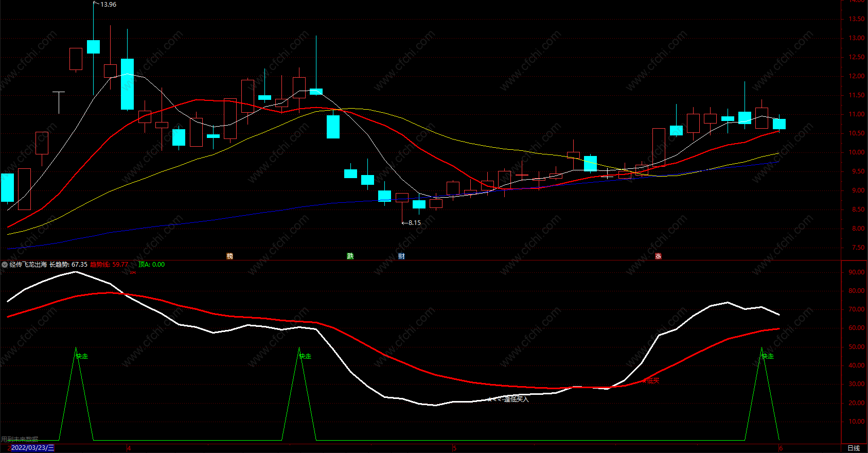868x453 pixels.
Task: Click the month 6 marker on time axis
Action: tap(781, 448)
